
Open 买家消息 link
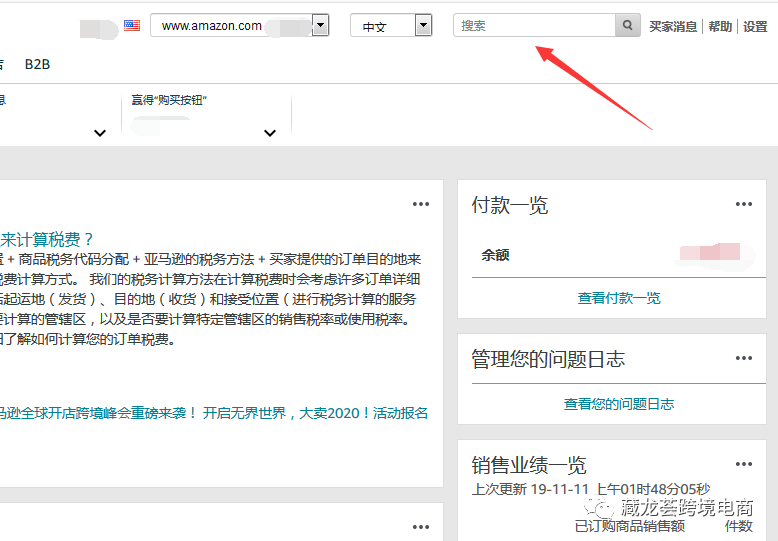coord(673,26)
